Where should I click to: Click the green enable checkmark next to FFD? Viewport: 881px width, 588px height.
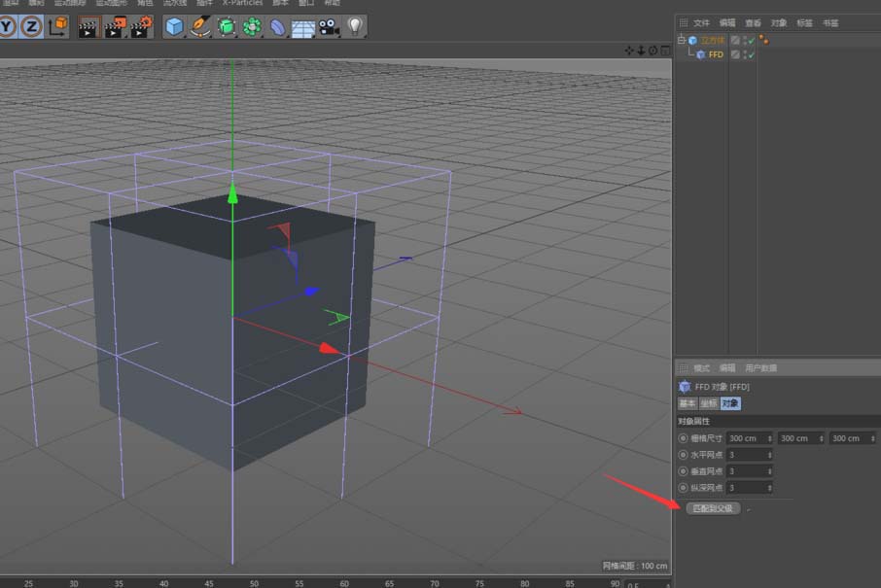tap(751, 53)
